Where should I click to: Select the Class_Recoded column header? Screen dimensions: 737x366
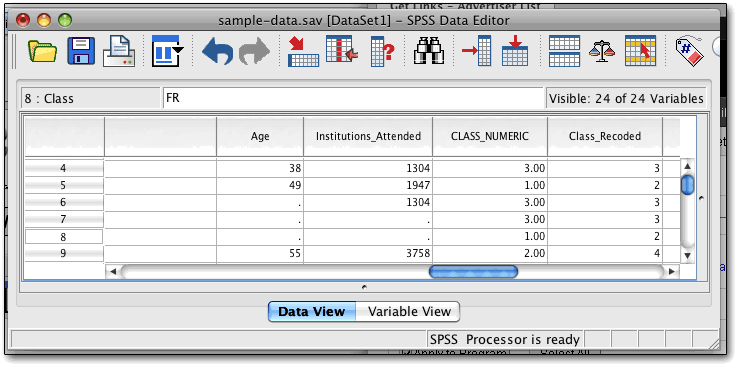coord(605,136)
